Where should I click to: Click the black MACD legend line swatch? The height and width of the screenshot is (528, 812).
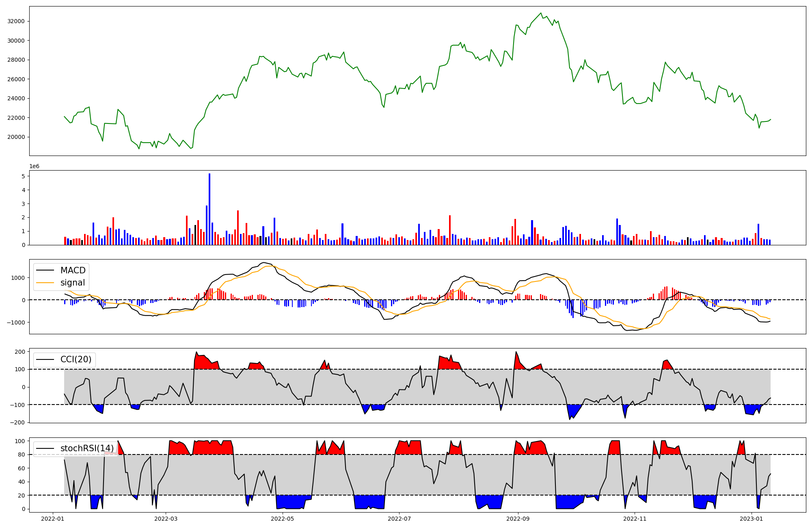[x=45, y=270]
